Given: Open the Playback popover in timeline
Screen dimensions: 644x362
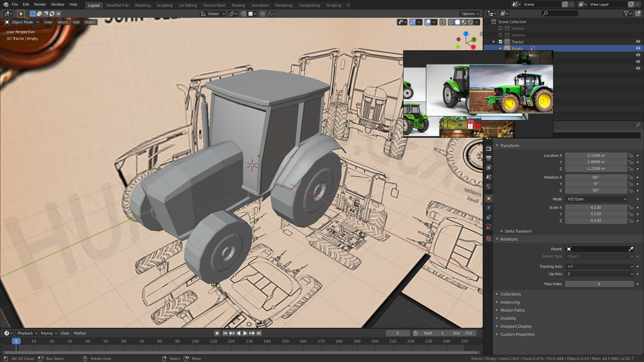Looking at the screenshot, I should pyautogui.click(x=27, y=333).
